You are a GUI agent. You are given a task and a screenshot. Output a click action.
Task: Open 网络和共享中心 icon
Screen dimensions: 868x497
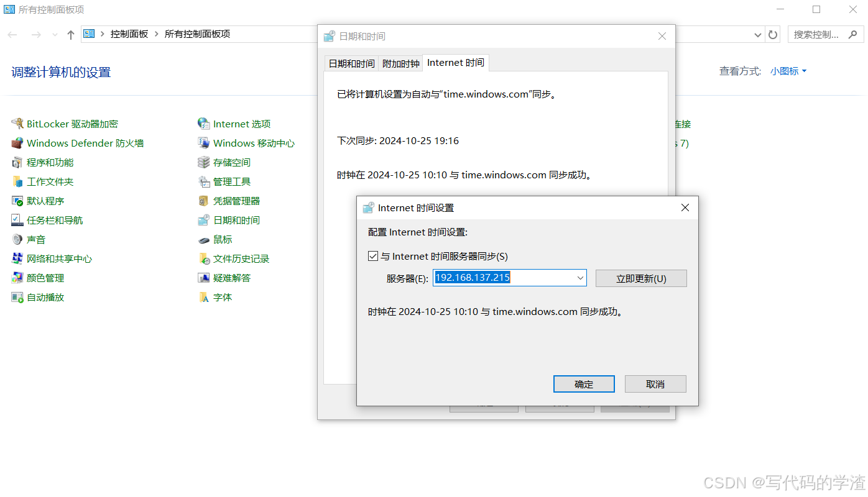click(x=17, y=258)
